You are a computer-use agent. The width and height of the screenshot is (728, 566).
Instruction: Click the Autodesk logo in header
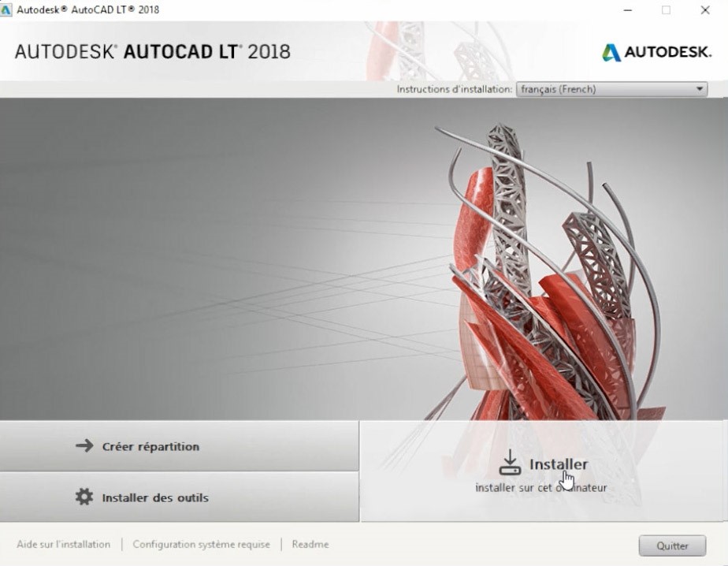click(x=656, y=52)
